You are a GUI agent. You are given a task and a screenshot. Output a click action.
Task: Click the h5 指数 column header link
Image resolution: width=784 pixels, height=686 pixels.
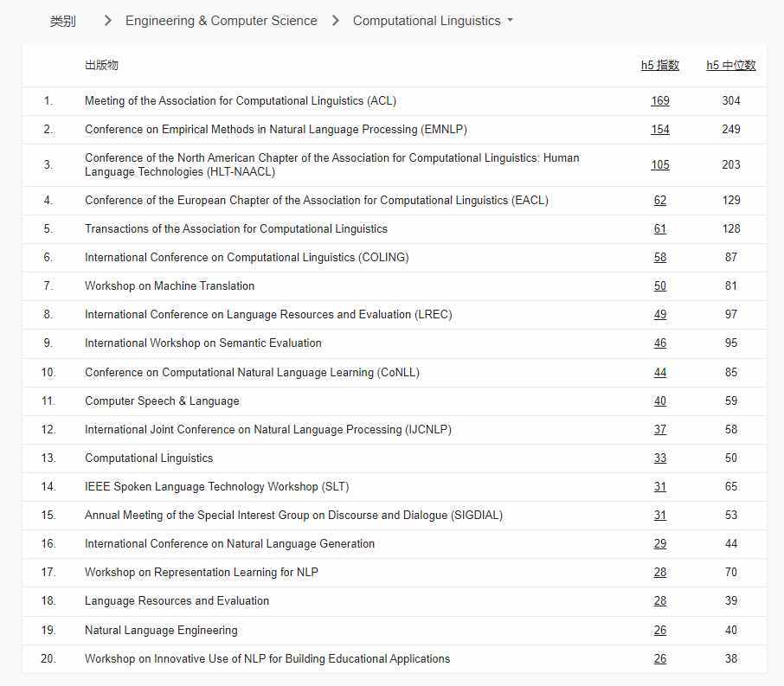point(660,64)
